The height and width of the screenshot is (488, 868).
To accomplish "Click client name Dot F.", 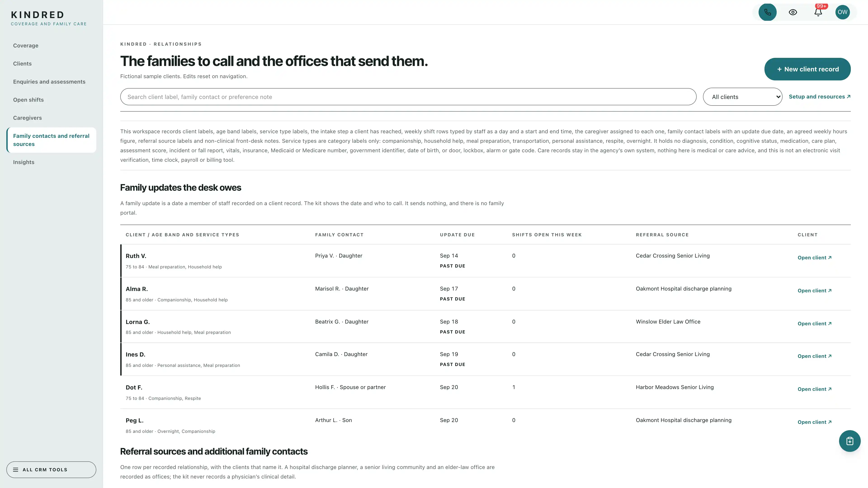I will [134, 388].
